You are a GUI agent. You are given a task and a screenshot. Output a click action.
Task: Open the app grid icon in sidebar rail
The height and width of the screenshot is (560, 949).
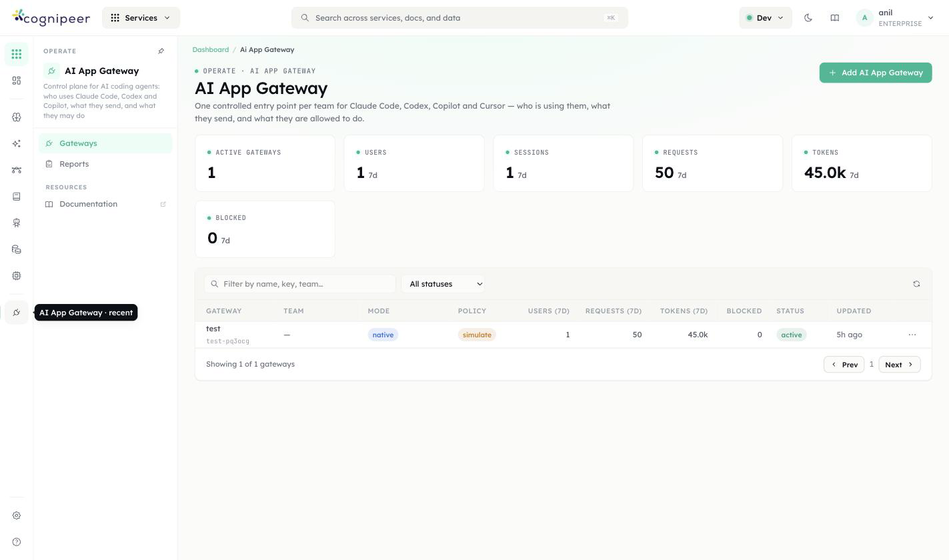(17, 54)
